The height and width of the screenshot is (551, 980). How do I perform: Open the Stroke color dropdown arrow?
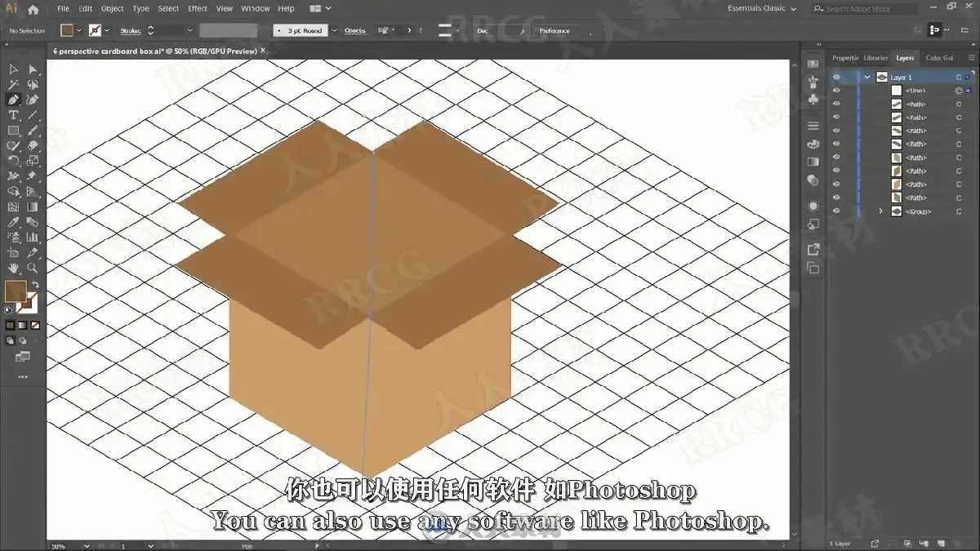coord(107,30)
